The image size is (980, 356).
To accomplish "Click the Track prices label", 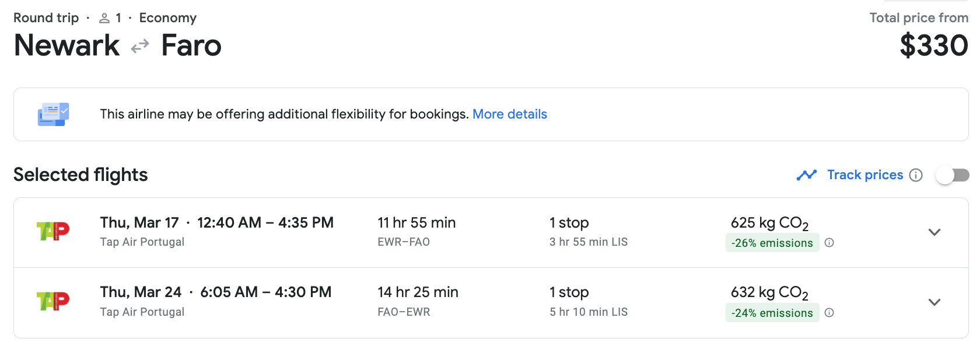I will pos(865,175).
